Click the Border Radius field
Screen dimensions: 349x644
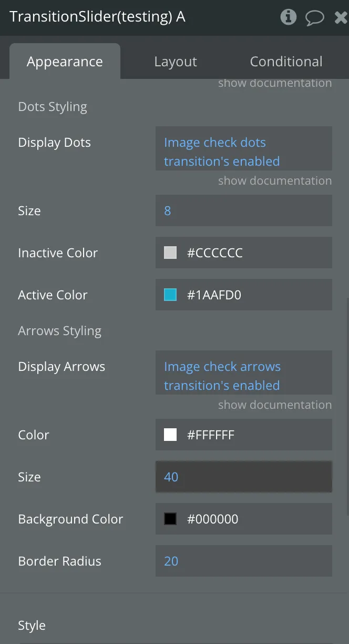(x=243, y=561)
